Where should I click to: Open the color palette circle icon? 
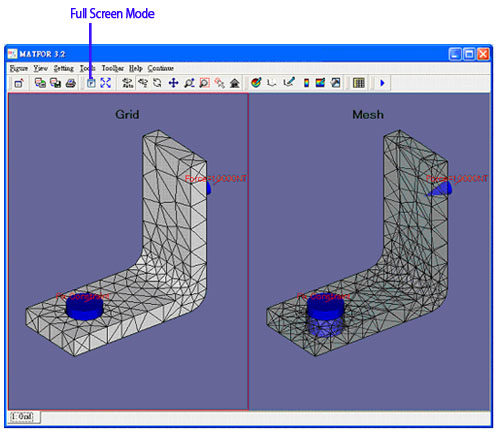(256, 83)
